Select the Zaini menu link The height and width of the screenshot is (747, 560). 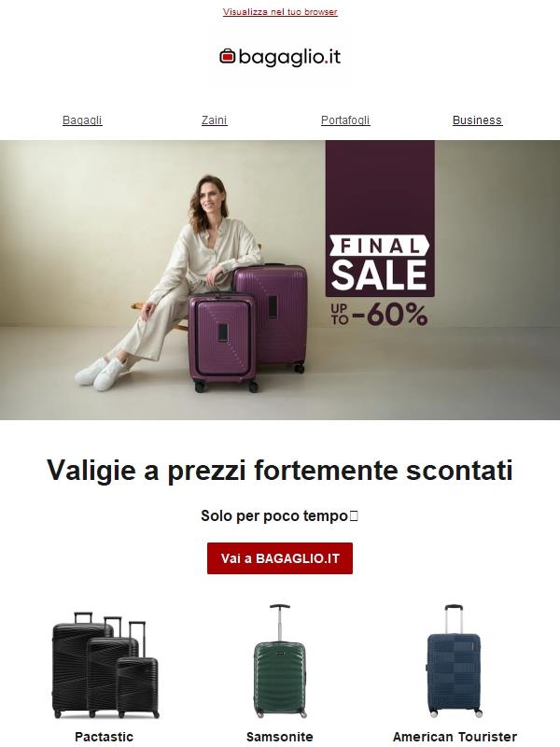click(x=215, y=120)
